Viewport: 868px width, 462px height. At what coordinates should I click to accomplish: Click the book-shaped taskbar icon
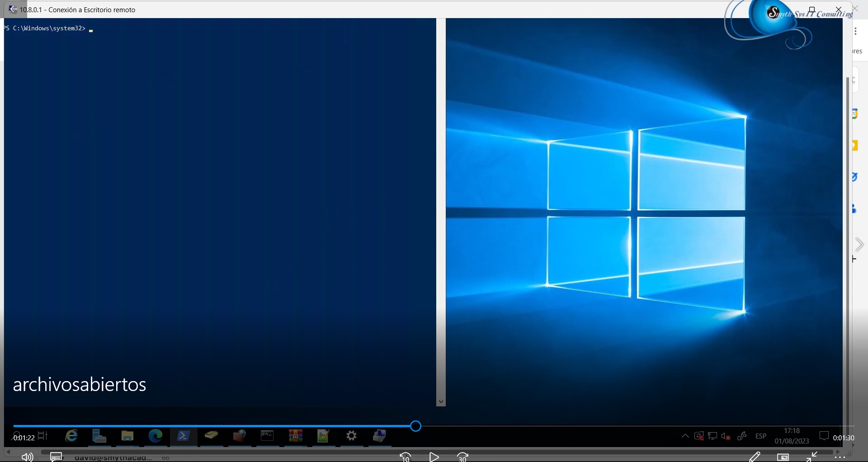click(211, 435)
